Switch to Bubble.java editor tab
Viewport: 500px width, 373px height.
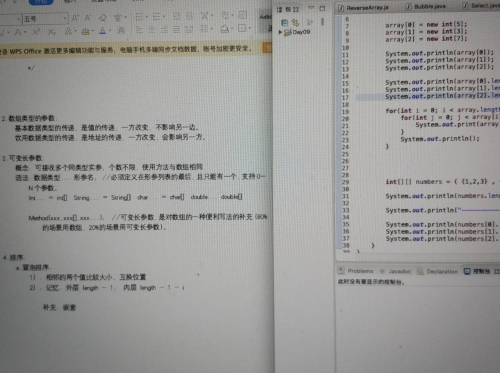[x=426, y=7]
